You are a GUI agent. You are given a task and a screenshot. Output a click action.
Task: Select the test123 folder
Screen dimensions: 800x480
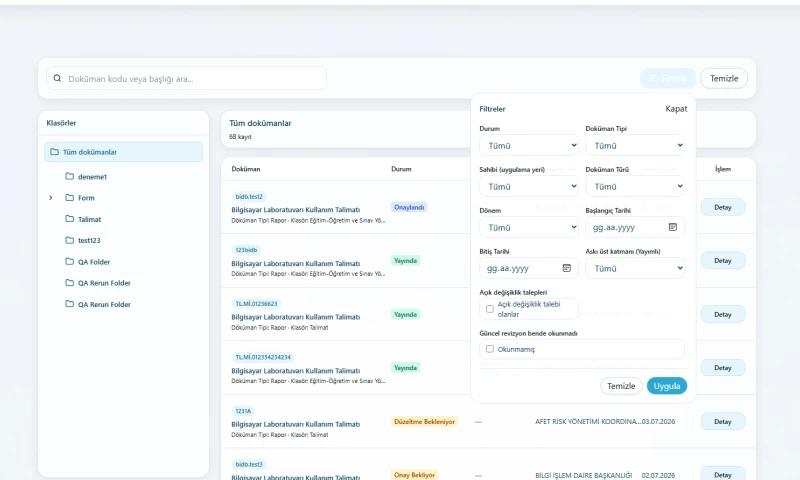pos(89,240)
